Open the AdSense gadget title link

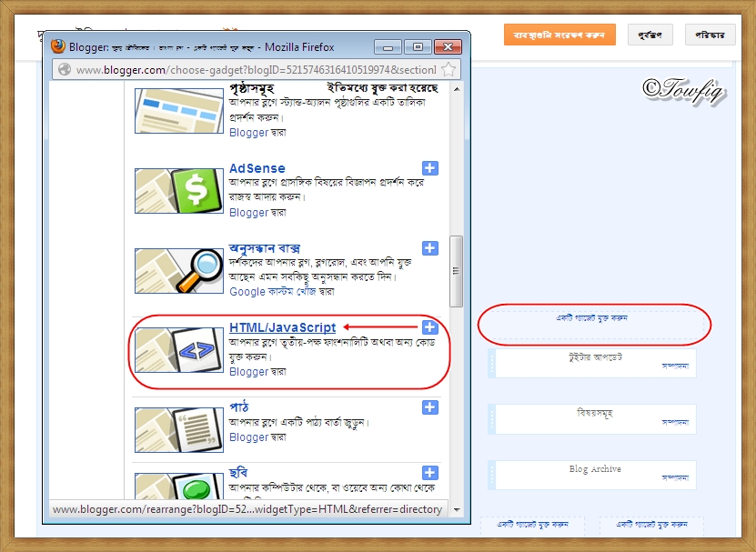257,168
